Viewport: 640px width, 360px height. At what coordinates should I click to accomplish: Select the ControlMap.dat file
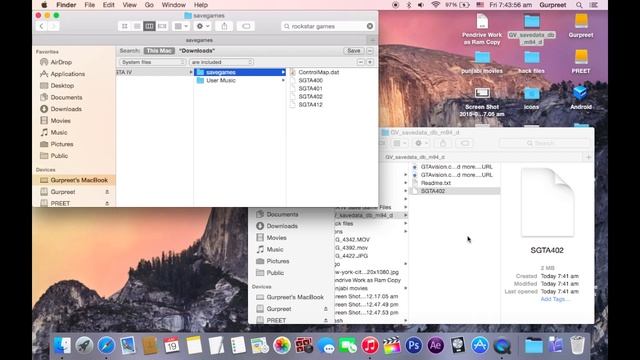click(x=318, y=72)
